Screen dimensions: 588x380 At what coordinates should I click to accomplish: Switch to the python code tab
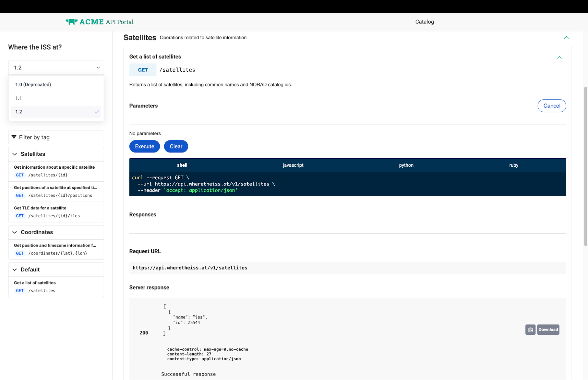pyautogui.click(x=406, y=165)
